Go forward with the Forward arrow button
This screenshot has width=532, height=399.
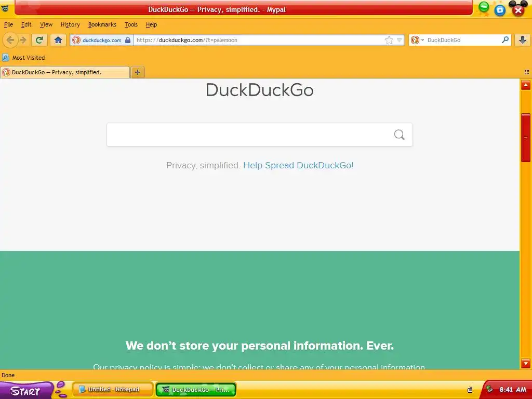(23, 40)
